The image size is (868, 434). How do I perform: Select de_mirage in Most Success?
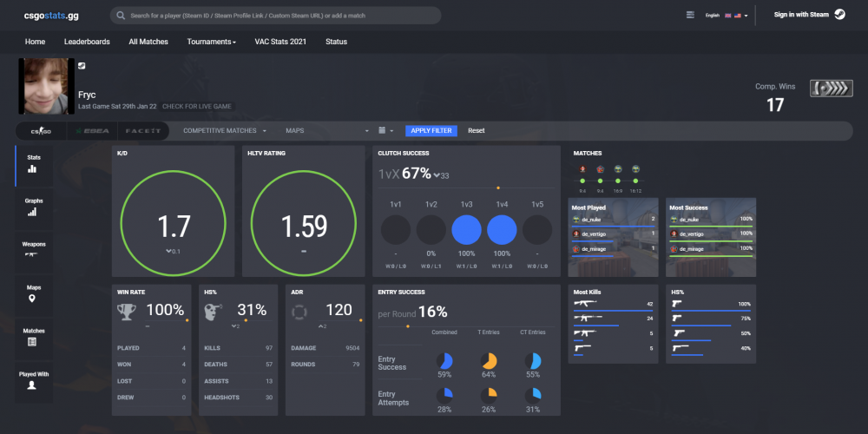coord(711,249)
